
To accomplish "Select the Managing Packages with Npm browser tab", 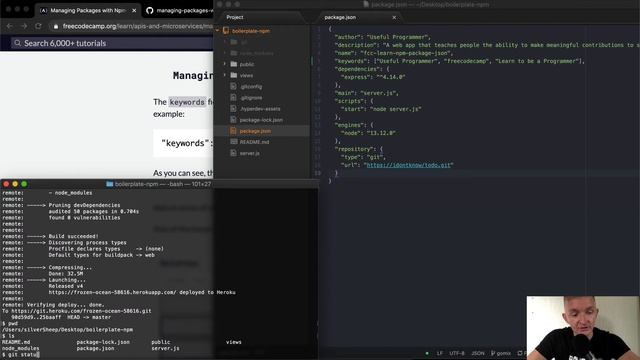I will tap(87, 11).
